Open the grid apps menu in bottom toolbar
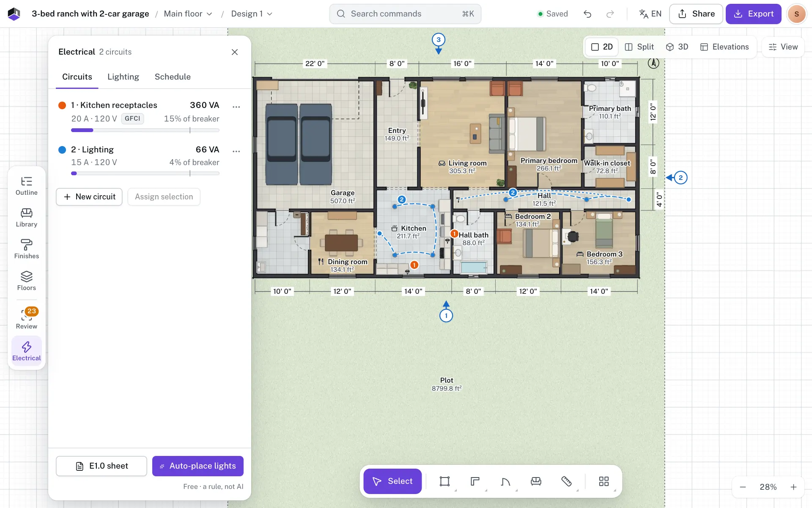The width and height of the screenshot is (812, 508). point(604,481)
